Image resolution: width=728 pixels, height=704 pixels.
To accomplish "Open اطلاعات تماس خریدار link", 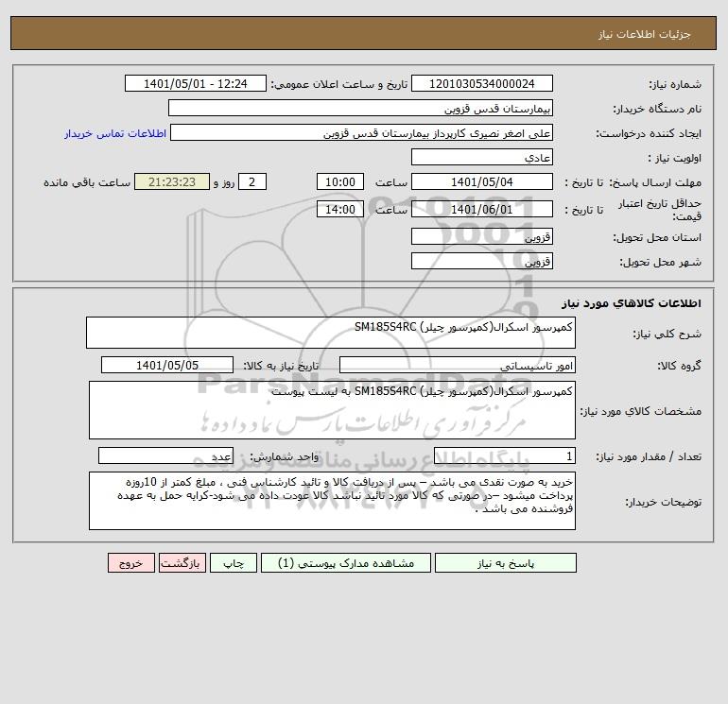I will [x=115, y=133].
